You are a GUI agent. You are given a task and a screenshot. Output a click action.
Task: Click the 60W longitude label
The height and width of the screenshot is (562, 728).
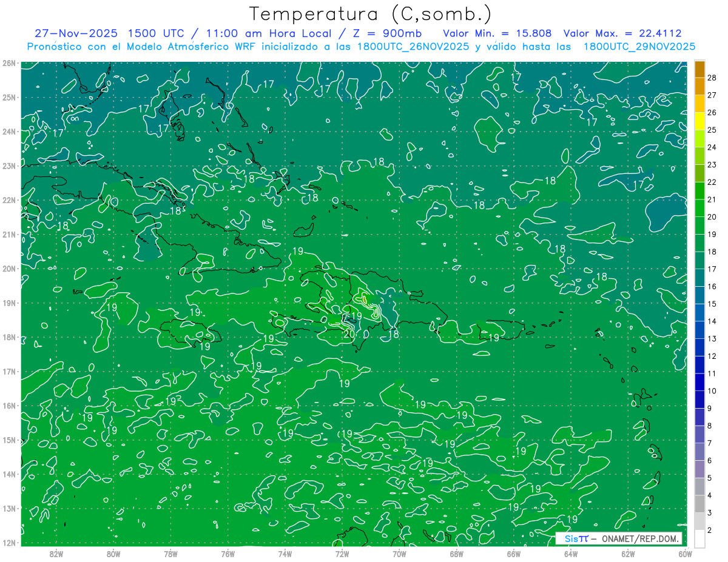[684, 554]
